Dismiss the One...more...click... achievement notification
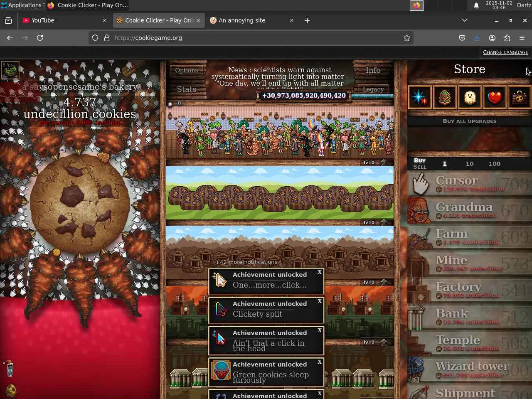This screenshot has width=532, height=399. (x=320, y=272)
